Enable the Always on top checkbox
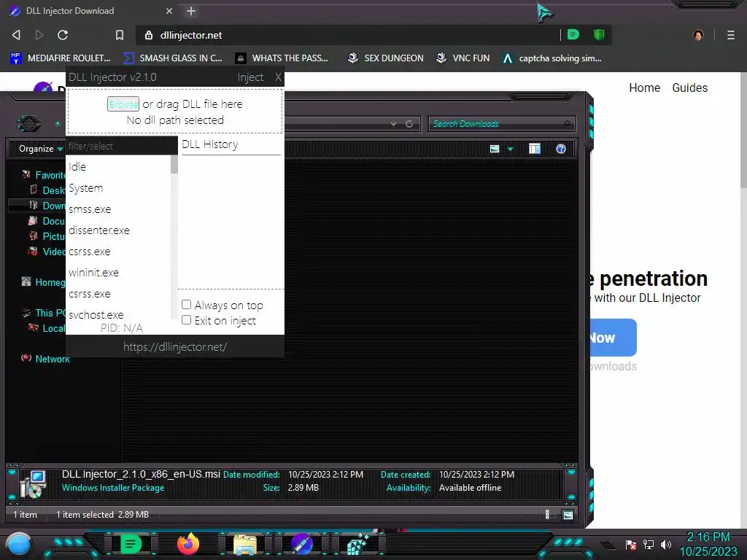This screenshot has width=747, height=560. click(186, 304)
